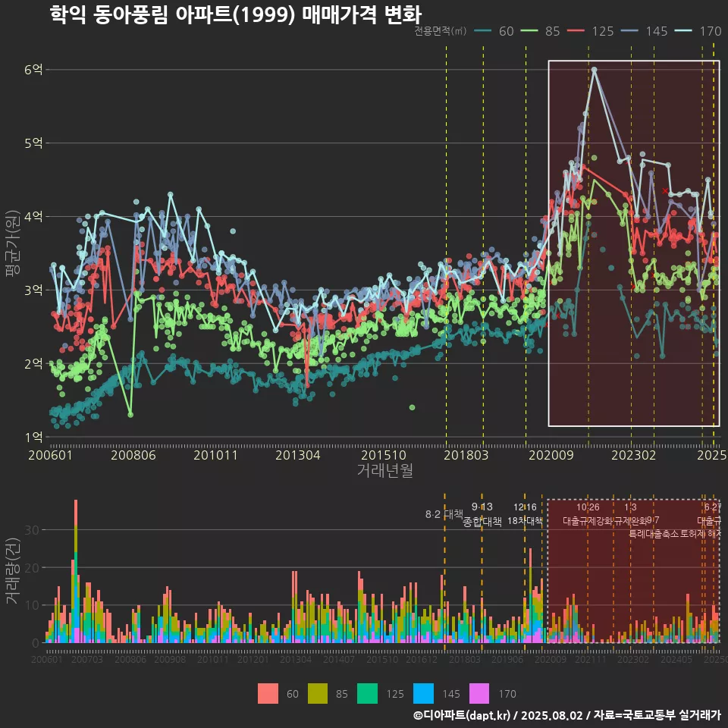Click the 30 volume axis label
The image size is (728, 728).
pyautogui.click(x=32, y=530)
